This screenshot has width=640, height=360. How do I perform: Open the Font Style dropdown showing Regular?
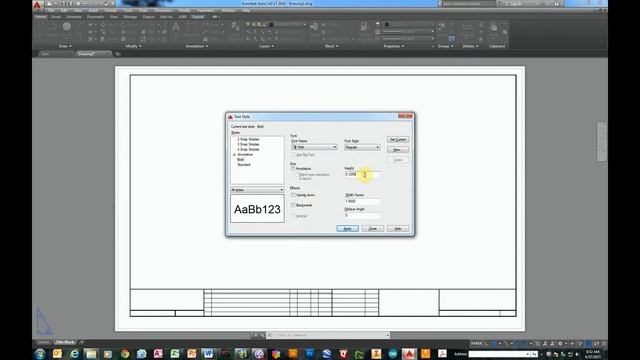(362, 147)
